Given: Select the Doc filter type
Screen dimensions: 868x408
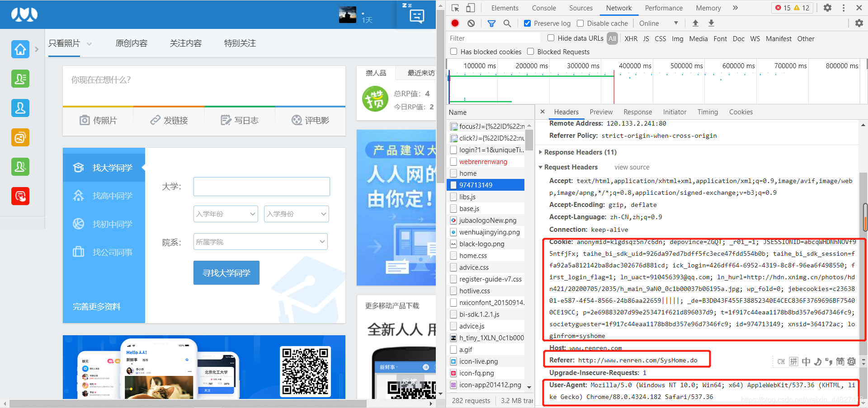Looking at the screenshot, I should coord(738,38).
